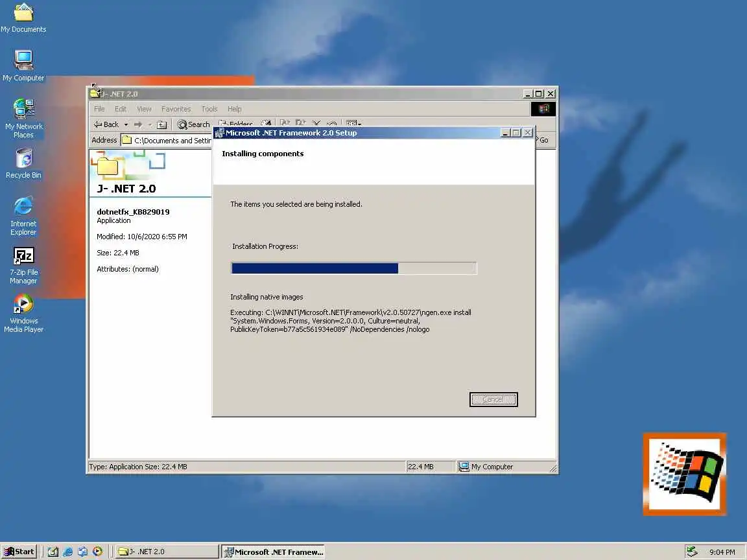This screenshot has width=747, height=560.
Task: Launch Outlook Express from the quick launch bar
Action: point(82,552)
